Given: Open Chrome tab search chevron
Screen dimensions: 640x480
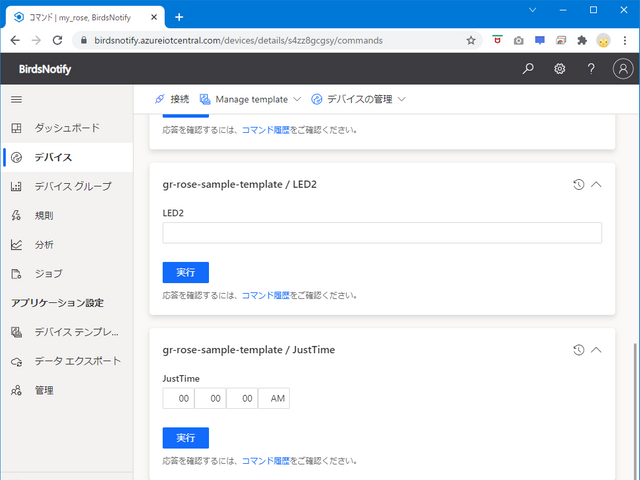Looking at the screenshot, I should click(x=532, y=10).
